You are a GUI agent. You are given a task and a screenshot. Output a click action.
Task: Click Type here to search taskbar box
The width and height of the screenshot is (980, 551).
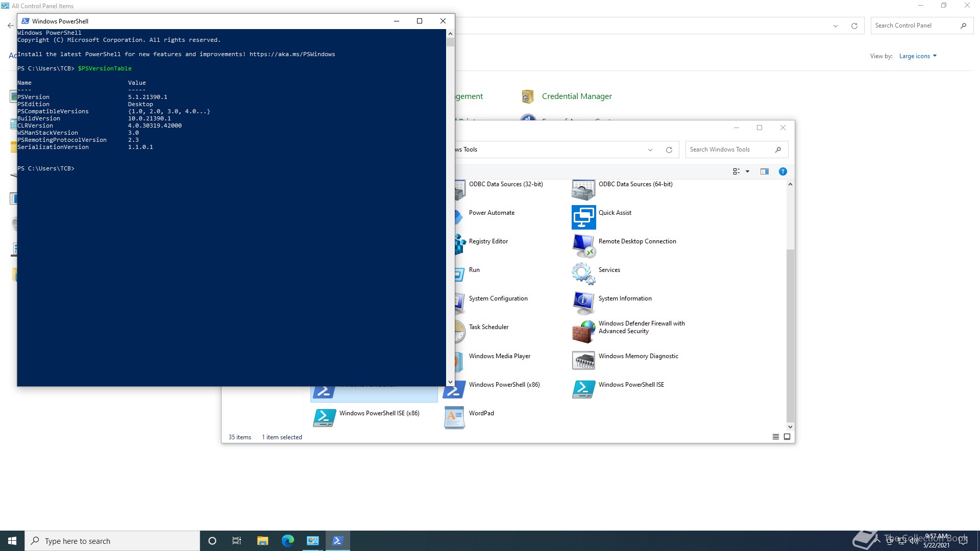[x=112, y=541]
